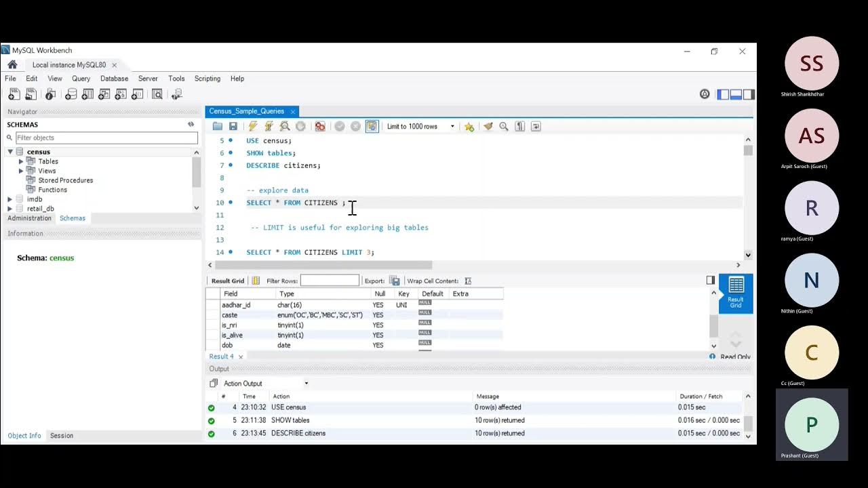The image size is (868, 488).
Task: Create a new view toolbar icon
Action: click(x=104, y=95)
